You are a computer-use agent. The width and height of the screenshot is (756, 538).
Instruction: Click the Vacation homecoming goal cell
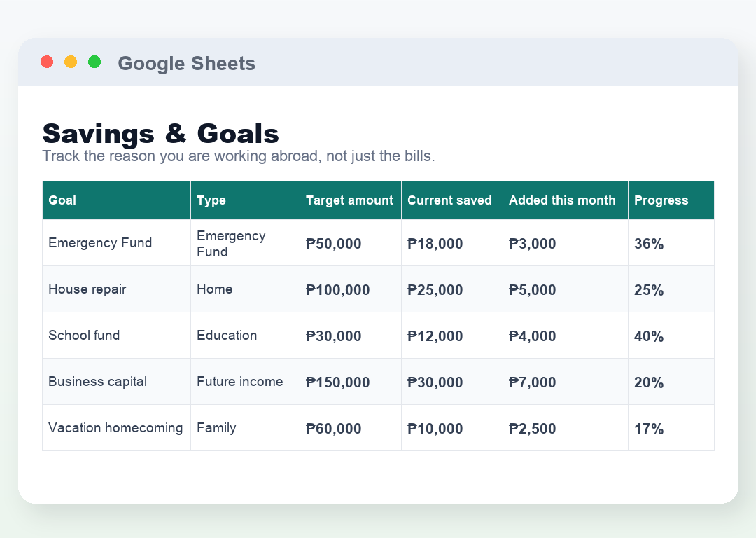(x=117, y=428)
